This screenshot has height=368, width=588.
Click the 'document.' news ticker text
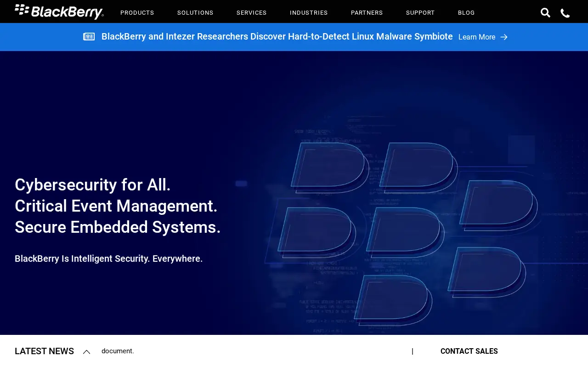click(118, 351)
